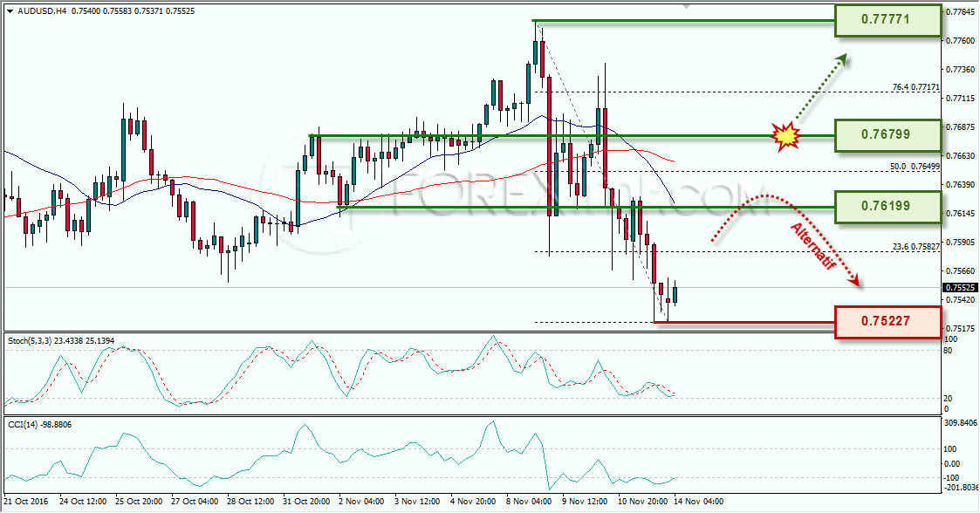This screenshot has width=980, height=513.
Task: Click price axis value 0.75660
Action: coord(961,271)
